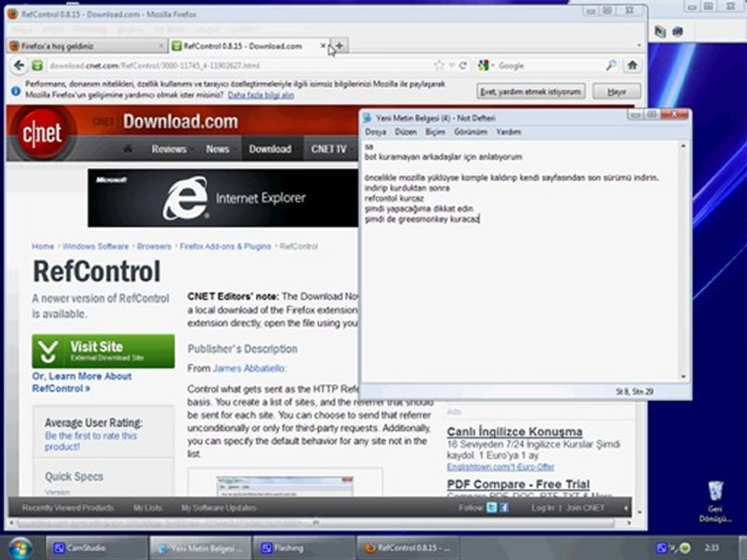Screen dimensions: 747x560
Task: Click Notepad scrollbar up arrow
Action: [683, 145]
